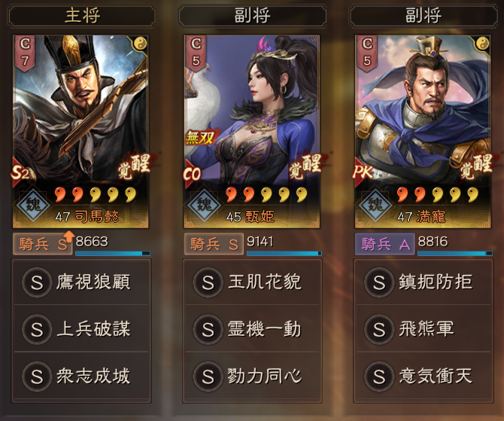Open the 甄姫 general card portrait
This screenshot has width=504, height=421.
pos(252,132)
